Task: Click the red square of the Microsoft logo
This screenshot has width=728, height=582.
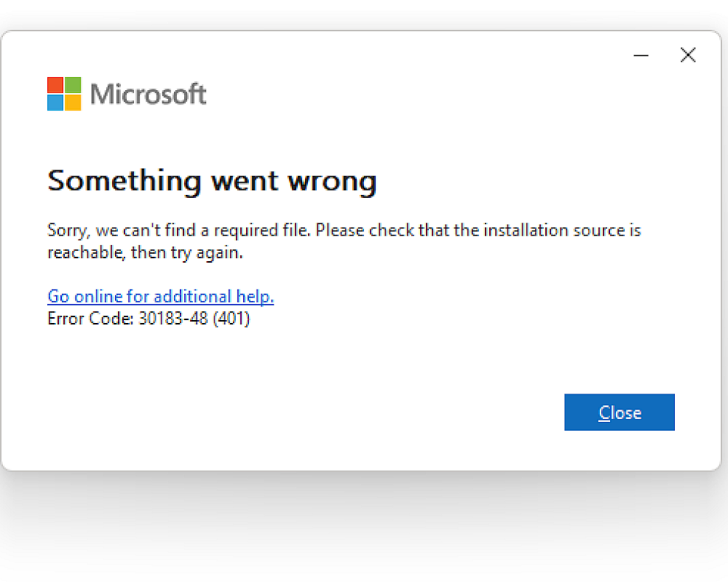Action: (55, 85)
